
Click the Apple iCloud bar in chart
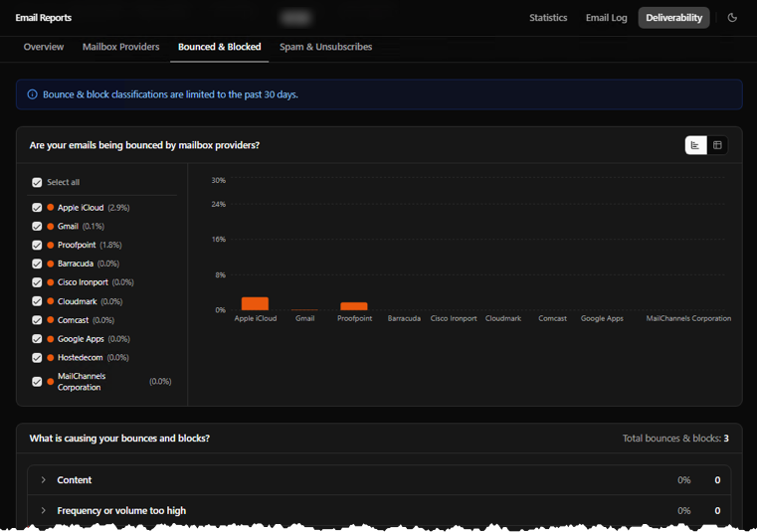click(x=255, y=303)
